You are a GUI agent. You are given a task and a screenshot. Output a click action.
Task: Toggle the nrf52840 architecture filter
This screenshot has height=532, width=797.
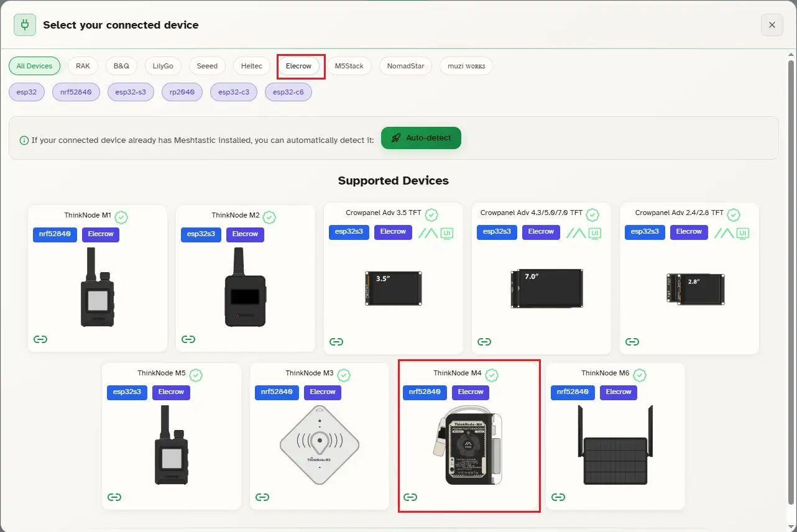click(x=76, y=93)
